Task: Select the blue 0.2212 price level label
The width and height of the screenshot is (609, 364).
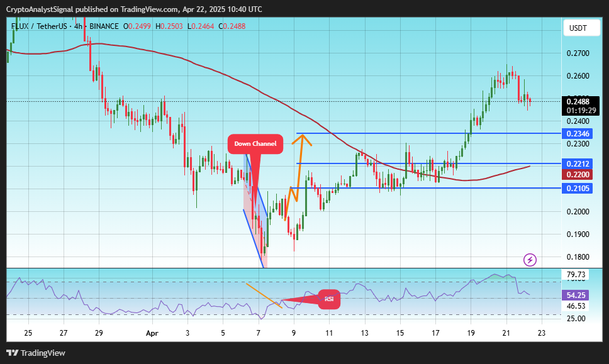Action: (578, 163)
